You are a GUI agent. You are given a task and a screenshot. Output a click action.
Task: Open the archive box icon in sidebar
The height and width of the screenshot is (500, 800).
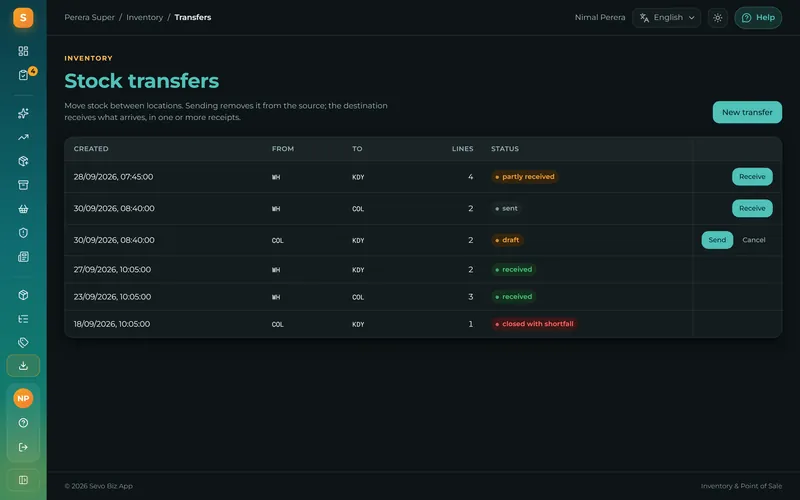pos(23,185)
